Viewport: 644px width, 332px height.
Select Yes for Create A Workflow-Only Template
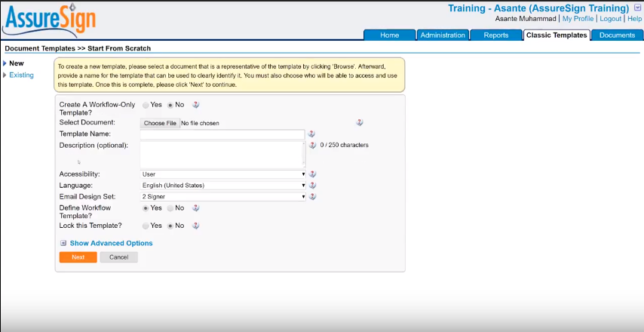click(x=146, y=105)
